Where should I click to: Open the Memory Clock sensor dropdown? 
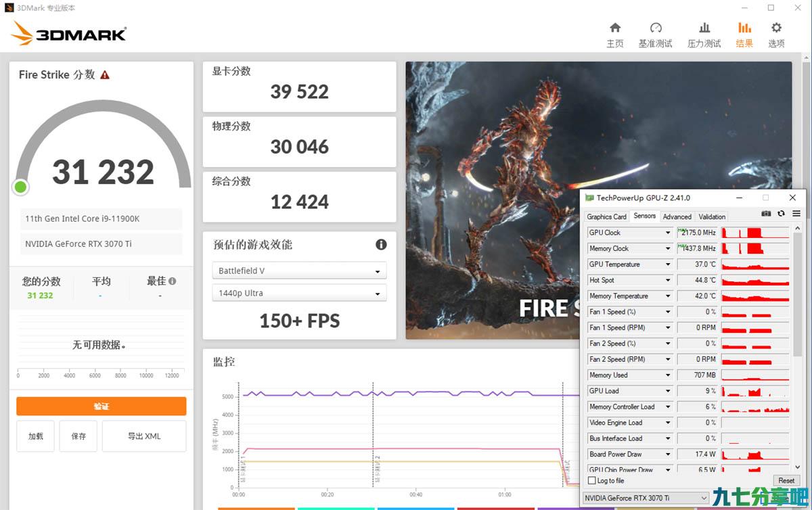click(x=668, y=248)
